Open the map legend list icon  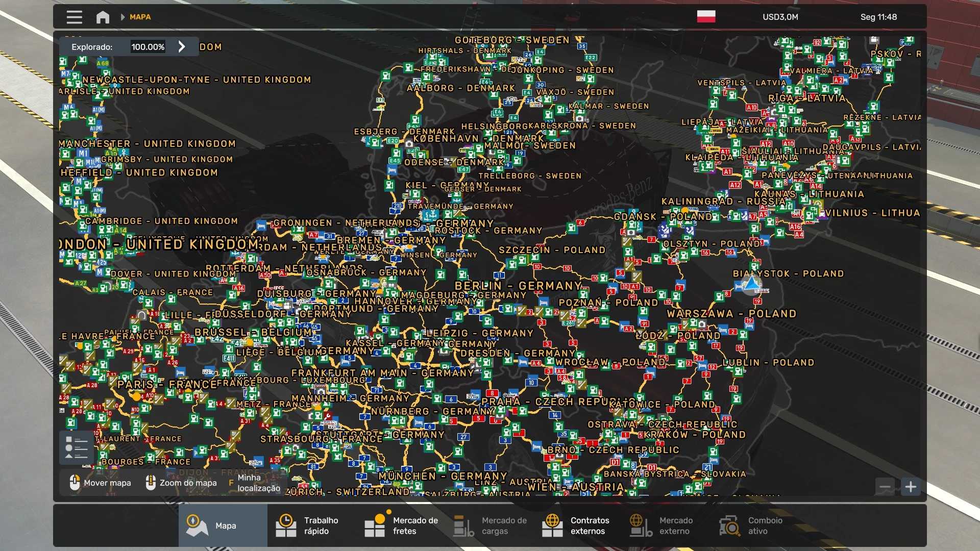click(x=77, y=447)
